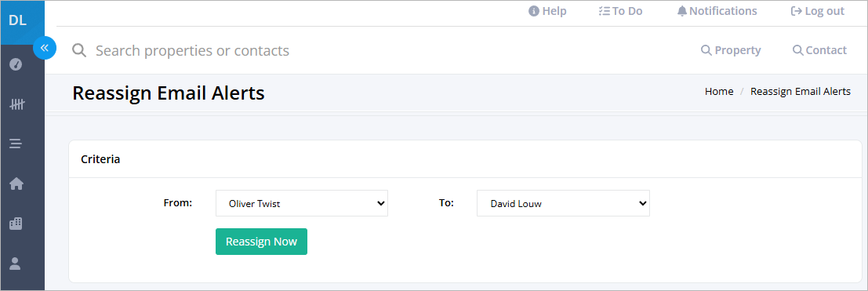868x291 pixels.
Task: Open Notifications
Action: [x=717, y=11]
